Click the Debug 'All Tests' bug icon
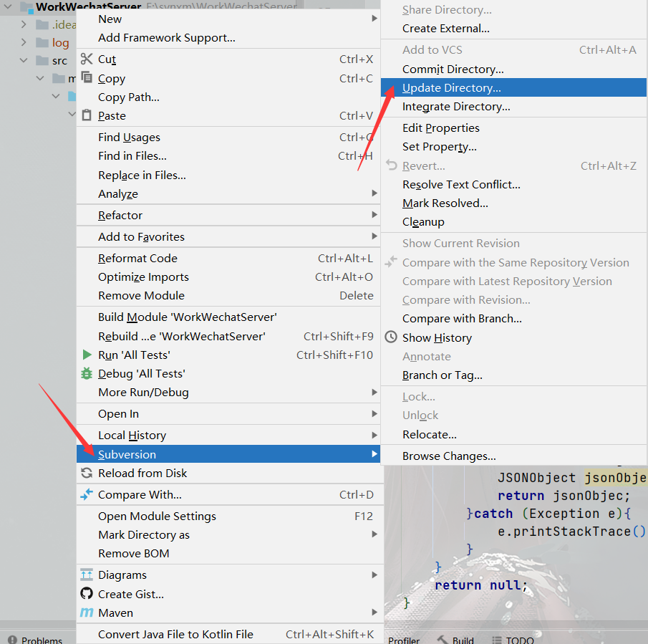The height and width of the screenshot is (644, 648). (87, 373)
